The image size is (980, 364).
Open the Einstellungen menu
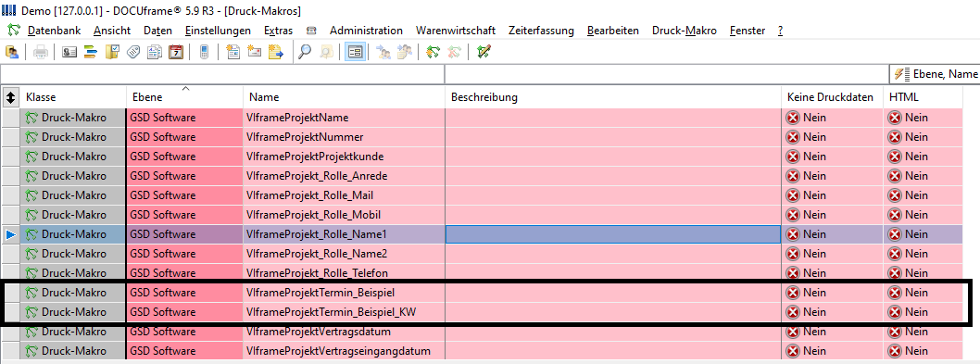tap(218, 30)
